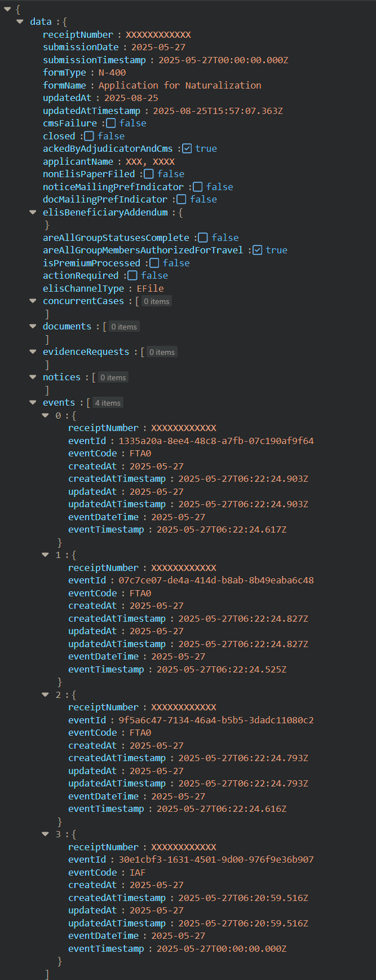This screenshot has width=376, height=980.
Task: Collapse the concurrentCases array
Action: [x=33, y=301]
